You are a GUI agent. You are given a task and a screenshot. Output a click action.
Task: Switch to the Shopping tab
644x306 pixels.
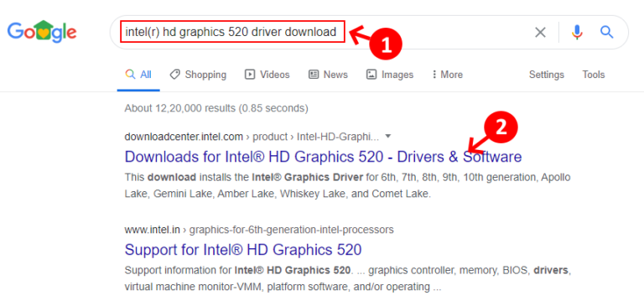point(198,75)
